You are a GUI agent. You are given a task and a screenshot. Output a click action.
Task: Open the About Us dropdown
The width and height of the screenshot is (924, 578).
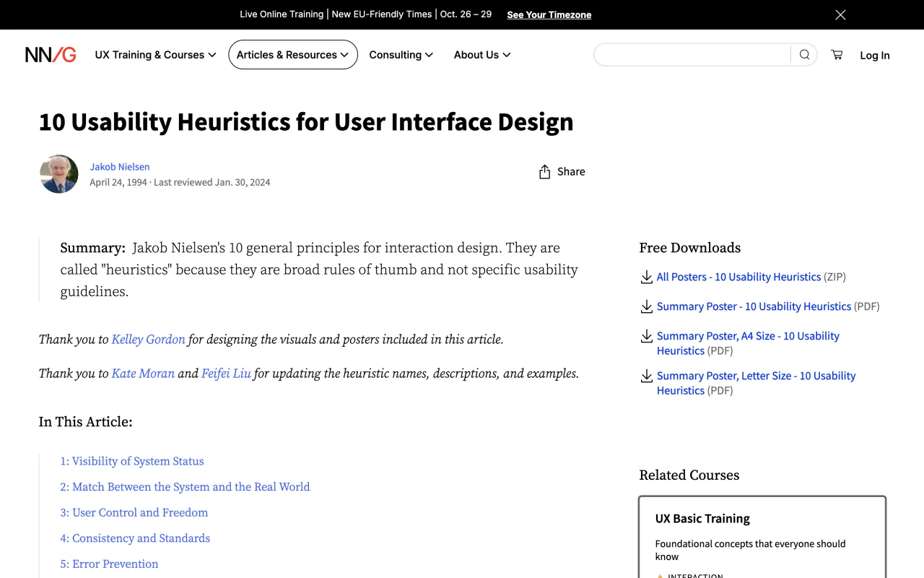coord(481,55)
